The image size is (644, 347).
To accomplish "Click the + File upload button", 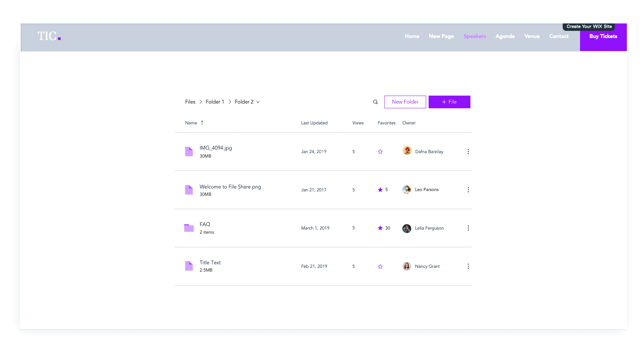I will click(x=449, y=102).
